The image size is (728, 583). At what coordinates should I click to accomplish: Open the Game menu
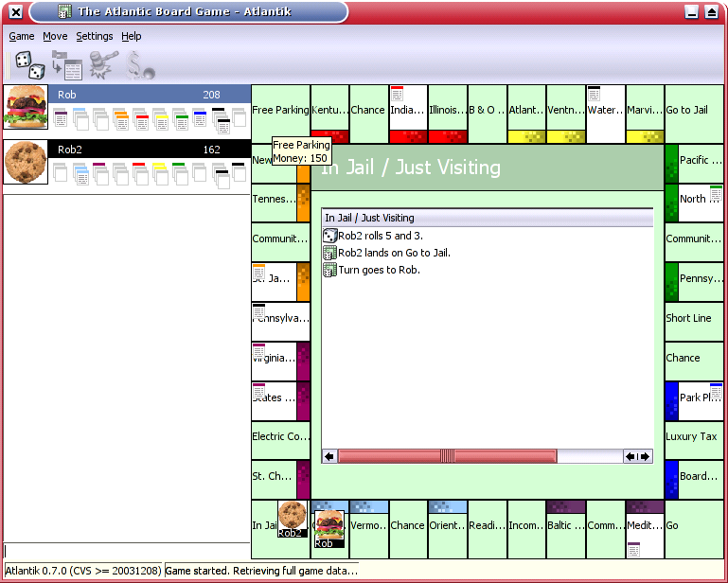coord(22,36)
